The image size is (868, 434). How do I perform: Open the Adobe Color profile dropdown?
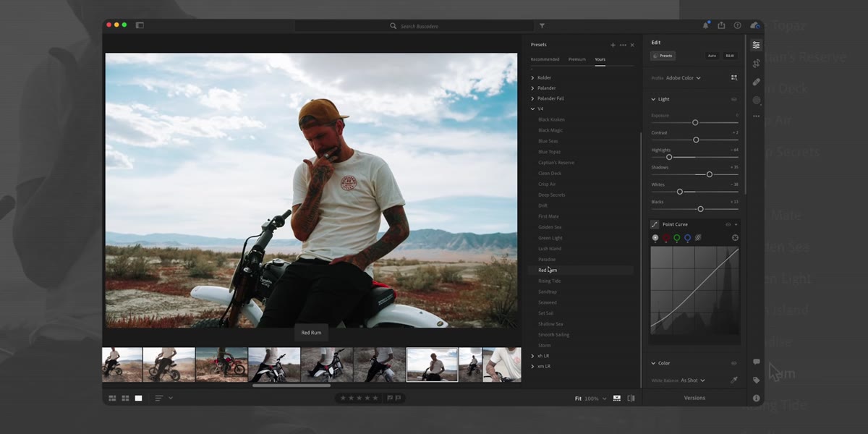tap(684, 77)
